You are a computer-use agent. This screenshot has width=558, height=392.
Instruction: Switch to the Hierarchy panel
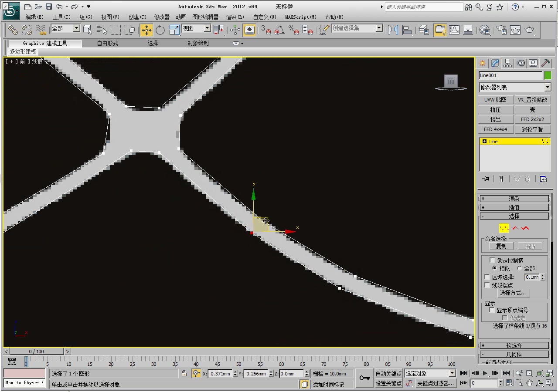(507, 63)
